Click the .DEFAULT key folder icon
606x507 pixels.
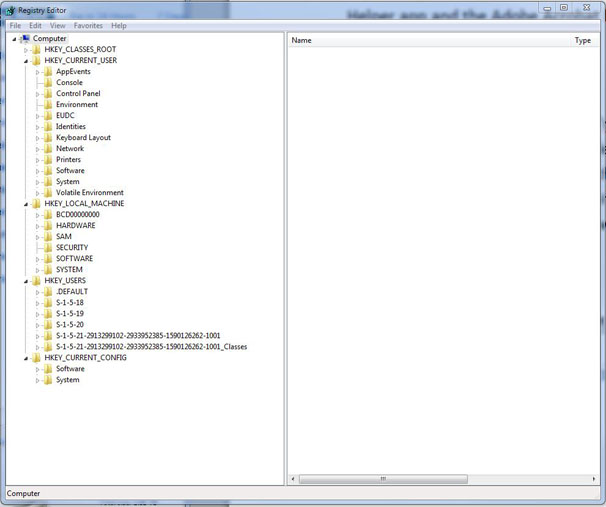click(48, 291)
